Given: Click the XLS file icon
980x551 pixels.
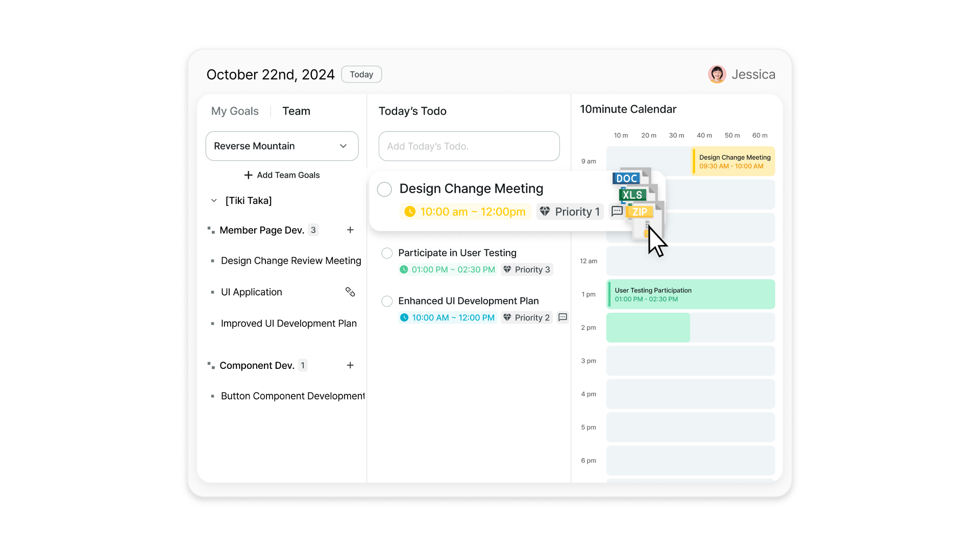Looking at the screenshot, I should pos(632,195).
